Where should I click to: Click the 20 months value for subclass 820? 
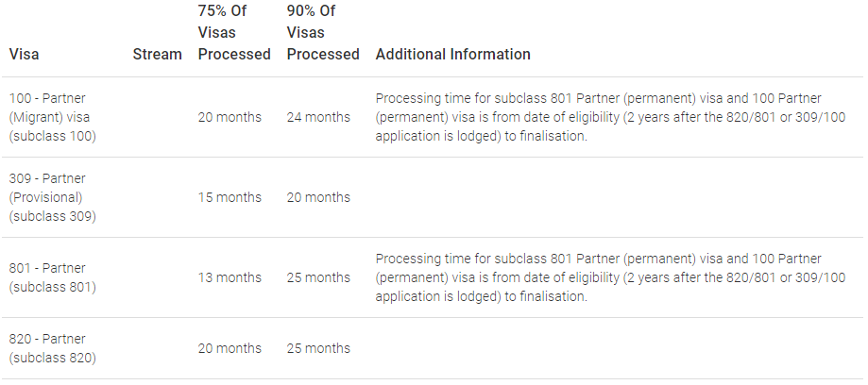[x=230, y=348]
